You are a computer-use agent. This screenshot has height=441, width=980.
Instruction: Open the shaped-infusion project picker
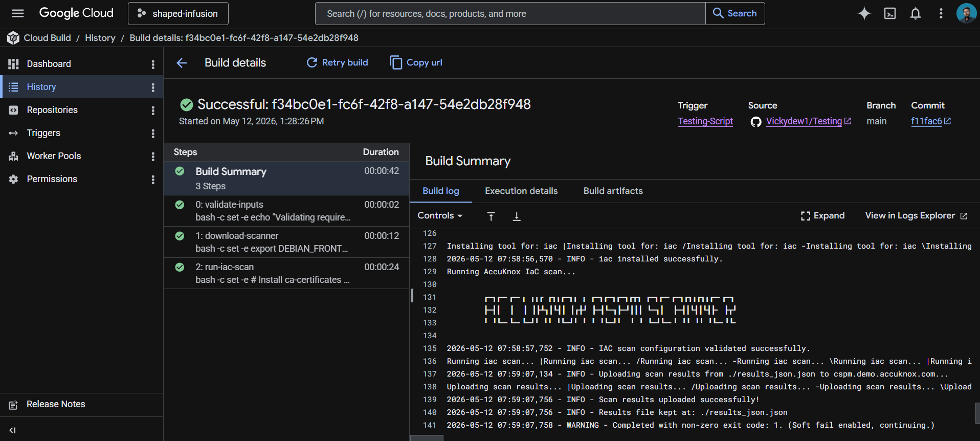pos(178,13)
